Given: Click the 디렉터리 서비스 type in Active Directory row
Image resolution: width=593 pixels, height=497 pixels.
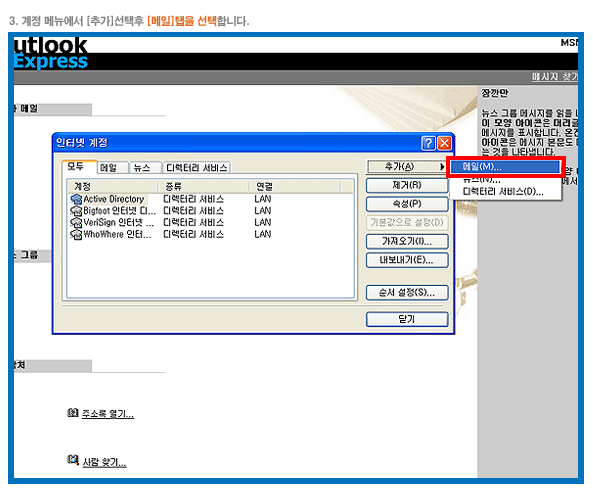Looking at the screenshot, I should click(193, 199).
